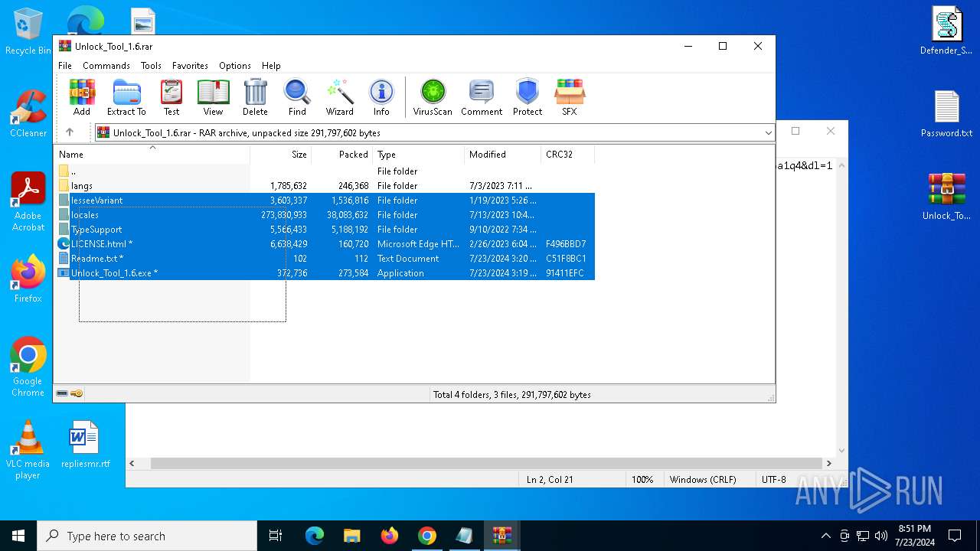
Task: Open the Options menu
Action: click(234, 66)
